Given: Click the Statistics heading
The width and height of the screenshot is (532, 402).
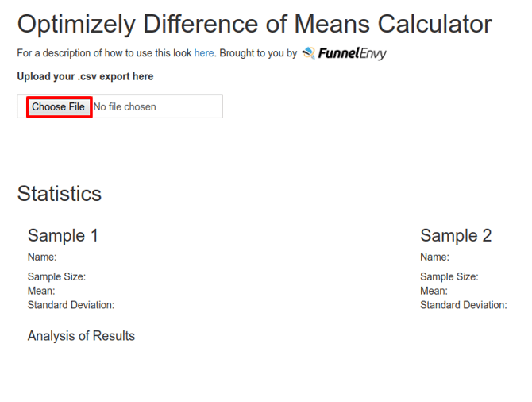Looking at the screenshot, I should coord(60,194).
